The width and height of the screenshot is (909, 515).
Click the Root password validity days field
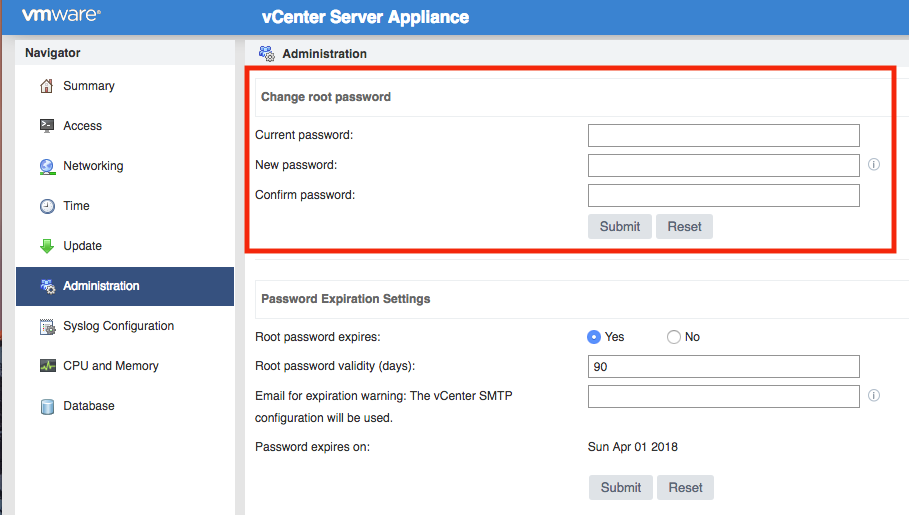click(x=723, y=367)
